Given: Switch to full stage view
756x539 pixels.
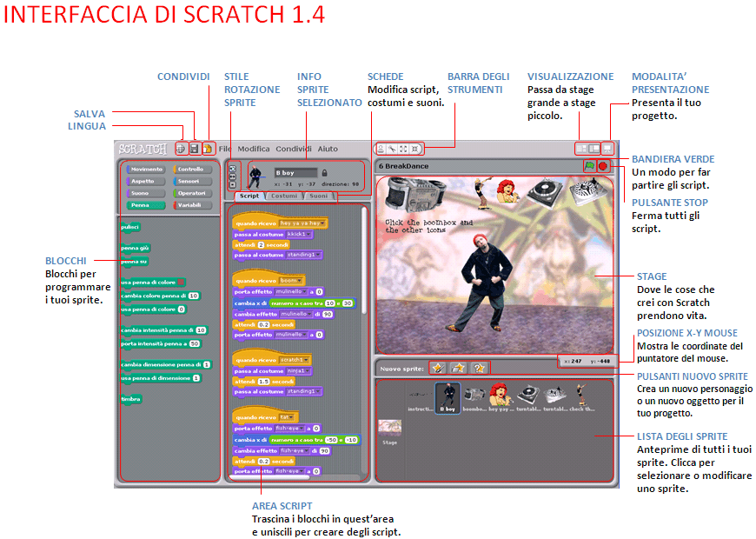Looking at the screenshot, I should coord(594,149).
